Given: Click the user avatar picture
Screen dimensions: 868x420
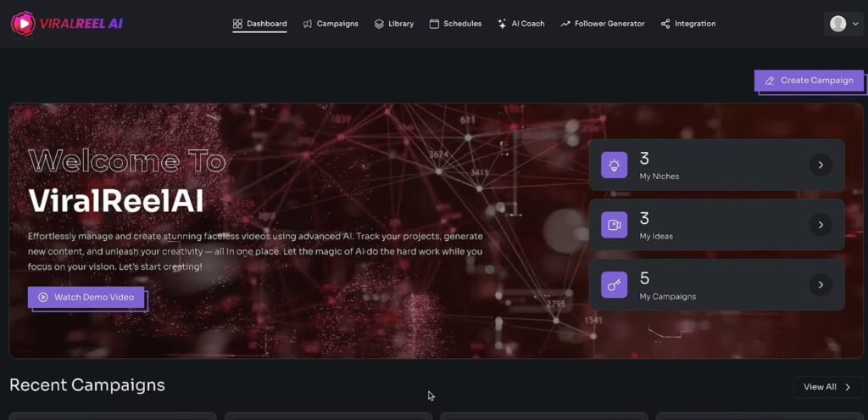Looking at the screenshot, I should pyautogui.click(x=837, y=24).
